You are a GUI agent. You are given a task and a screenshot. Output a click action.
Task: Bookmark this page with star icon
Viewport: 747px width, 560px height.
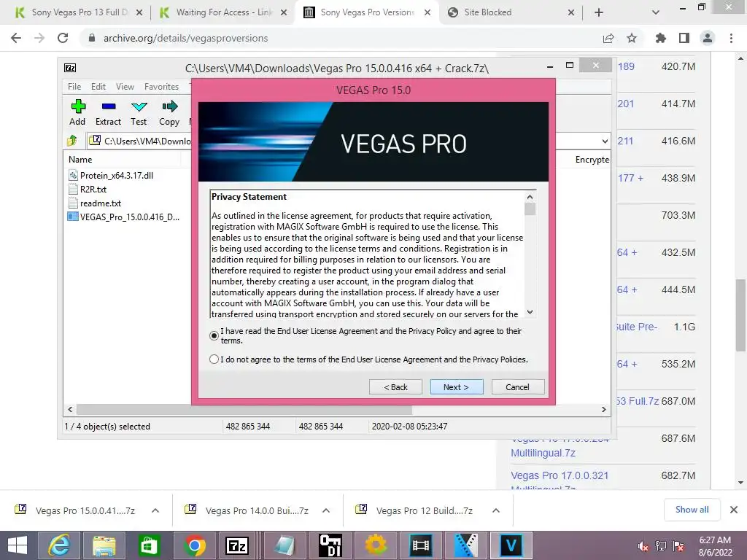(x=632, y=38)
